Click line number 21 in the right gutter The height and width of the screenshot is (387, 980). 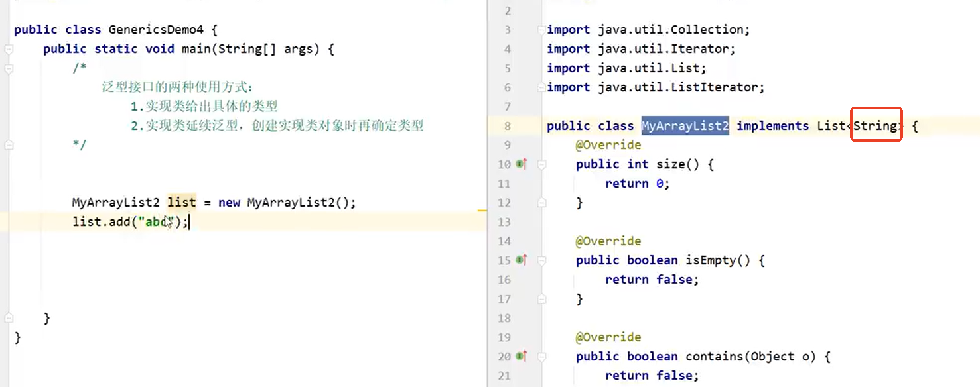tap(504, 376)
